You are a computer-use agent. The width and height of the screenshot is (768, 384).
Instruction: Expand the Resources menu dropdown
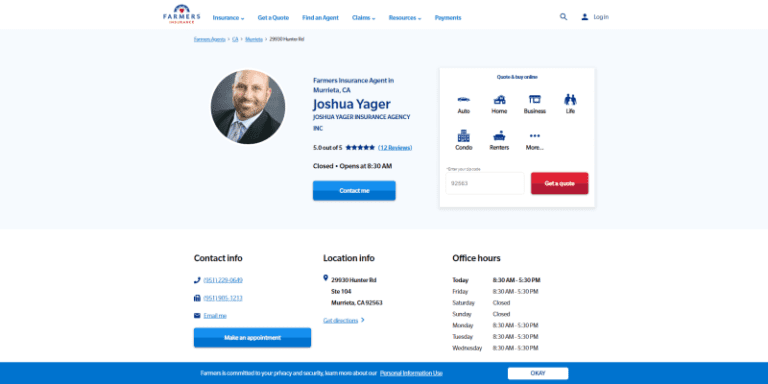pyautogui.click(x=405, y=18)
